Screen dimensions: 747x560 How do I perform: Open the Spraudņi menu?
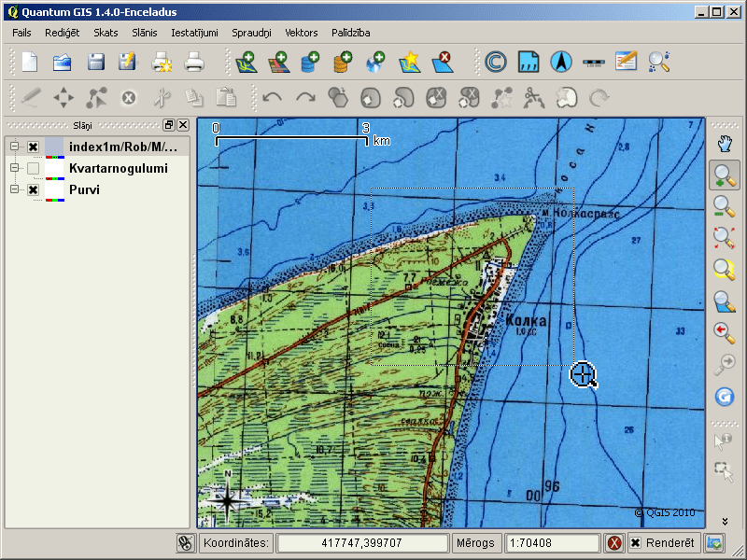(x=251, y=33)
